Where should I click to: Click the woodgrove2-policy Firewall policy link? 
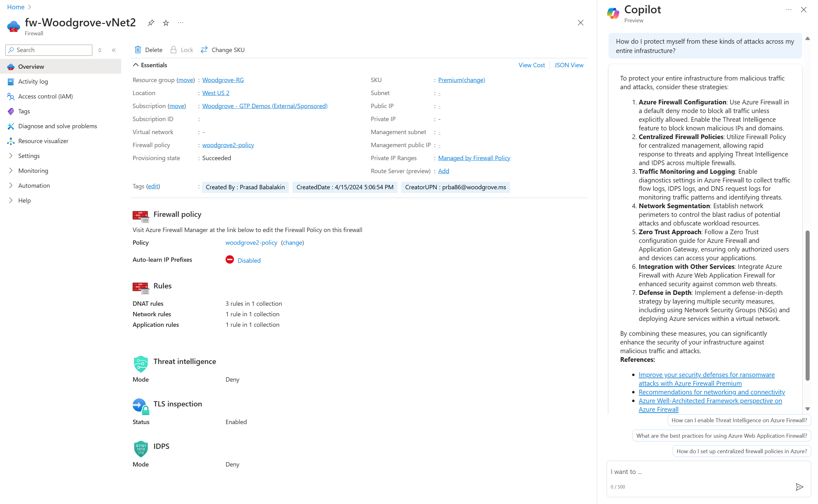[228, 145]
